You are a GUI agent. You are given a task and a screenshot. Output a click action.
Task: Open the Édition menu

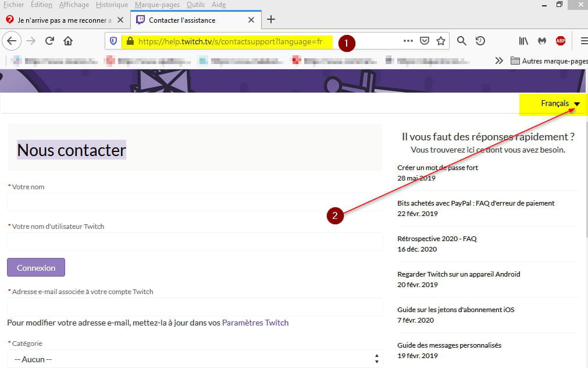41,5
